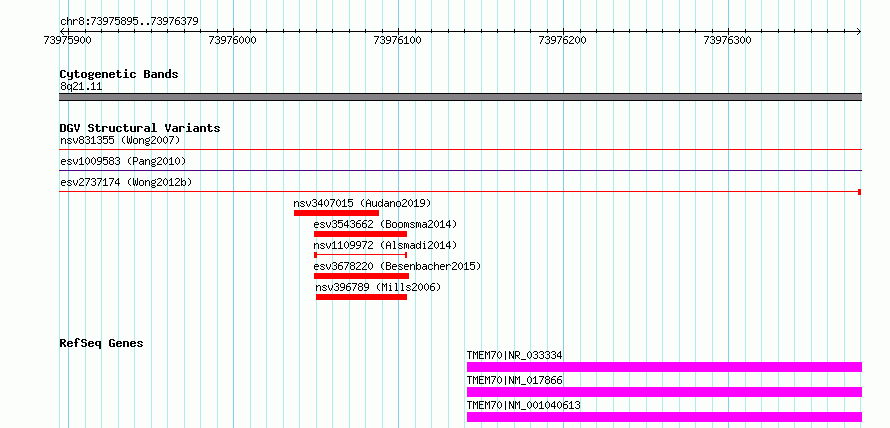Open variant nsv1109972 (Alsmadi2014) label
The height and width of the screenshot is (428, 890).
tap(385, 245)
